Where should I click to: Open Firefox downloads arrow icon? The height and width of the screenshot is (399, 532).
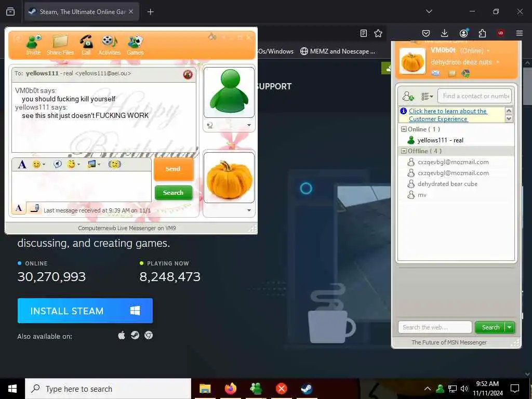click(445, 33)
